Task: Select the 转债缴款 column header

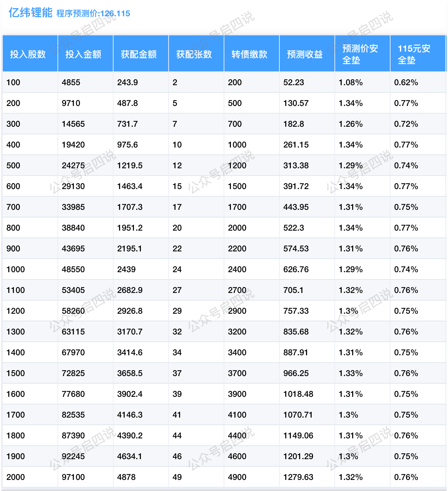Action: pos(250,54)
